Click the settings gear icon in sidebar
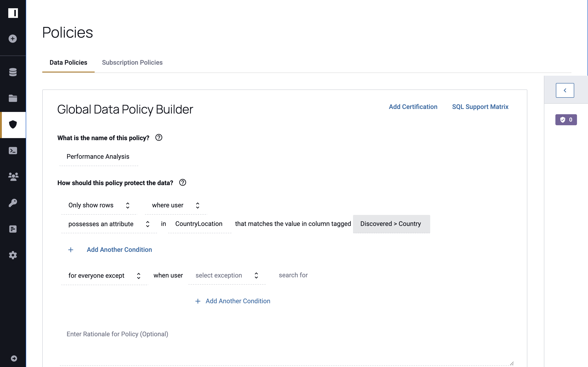This screenshot has width=588, height=367. (13, 255)
